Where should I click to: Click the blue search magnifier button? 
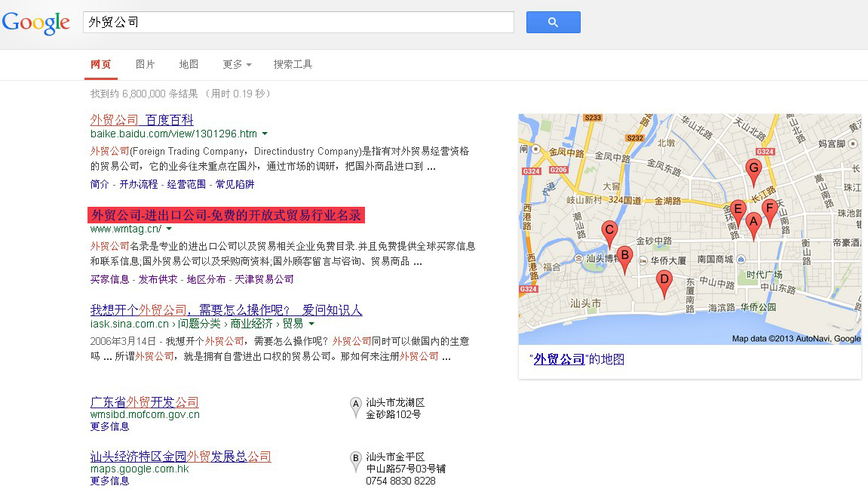(553, 23)
